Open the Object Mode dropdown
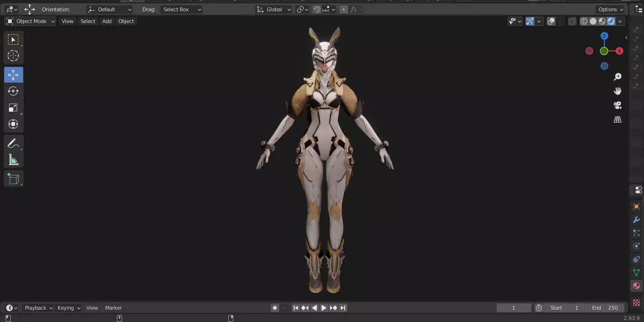Image resolution: width=644 pixels, height=322 pixels. 30,21
